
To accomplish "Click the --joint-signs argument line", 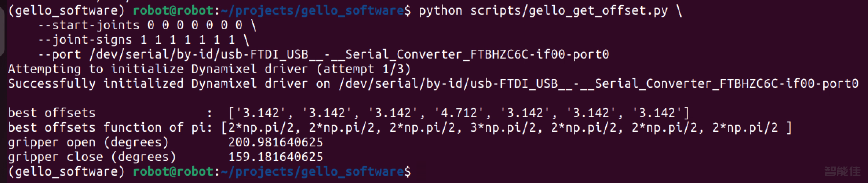I will [x=143, y=40].
